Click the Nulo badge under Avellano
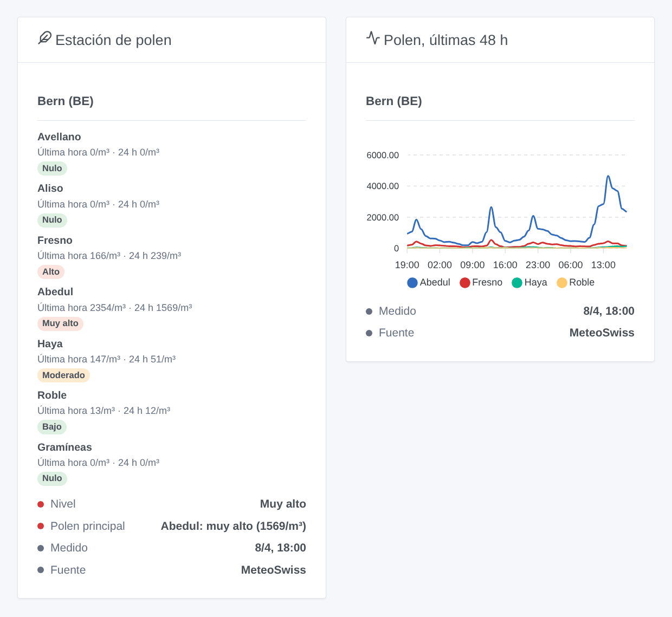This screenshot has height=617, width=672. (x=52, y=168)
